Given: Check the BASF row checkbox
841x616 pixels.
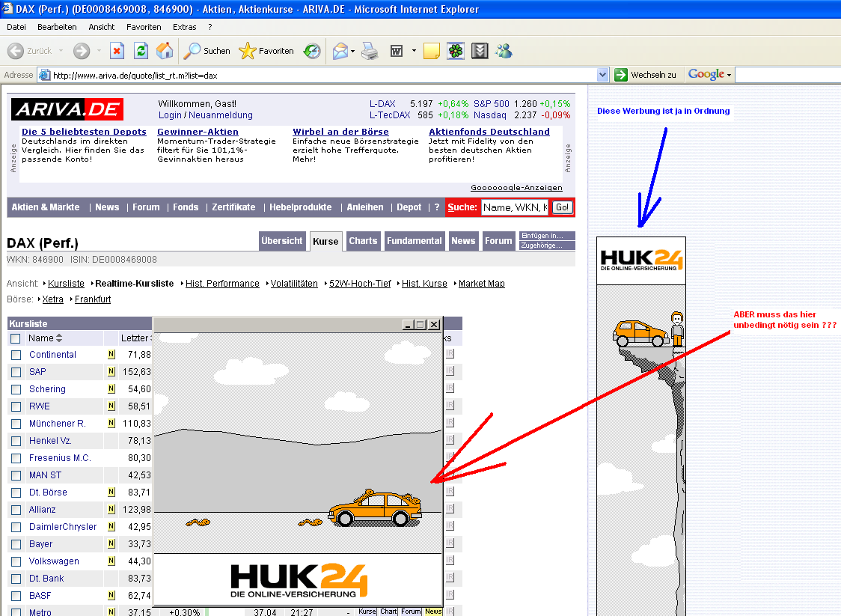Looking at the screenshot, I should point(16,596).
